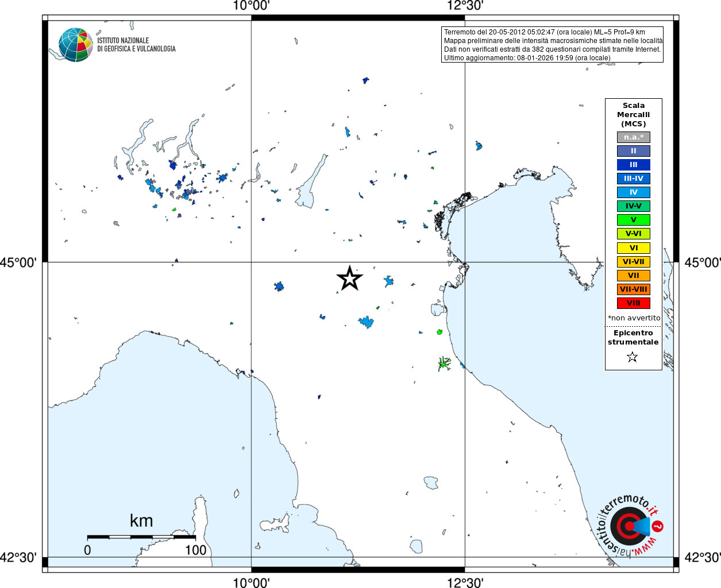Select the VII-VIII intensity legend swatch

[x=634, y=289]
